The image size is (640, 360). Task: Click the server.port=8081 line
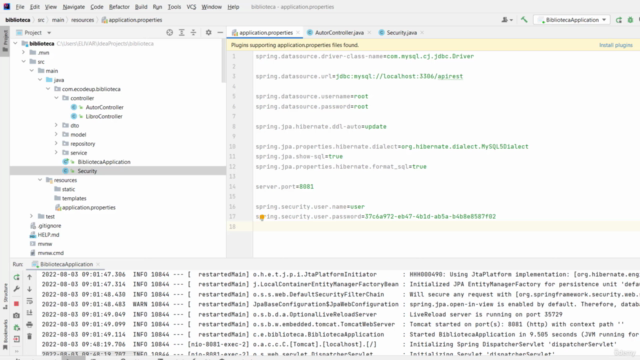284,187
